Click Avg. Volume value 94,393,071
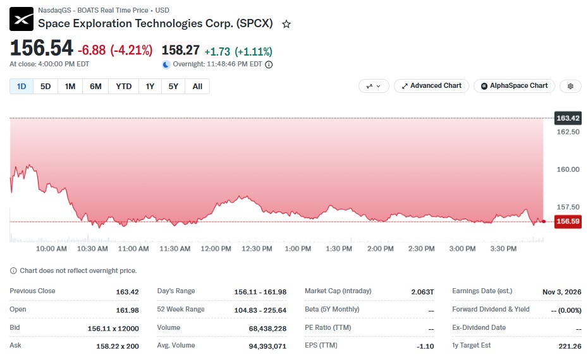The image size is (588, 364). click(x=267, y=346)
